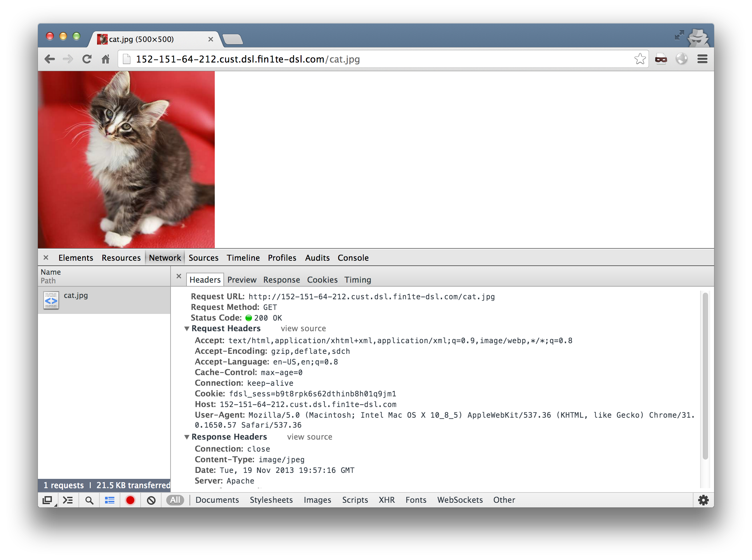Select the All filter

pyautogui.click(x=175, y=500)
